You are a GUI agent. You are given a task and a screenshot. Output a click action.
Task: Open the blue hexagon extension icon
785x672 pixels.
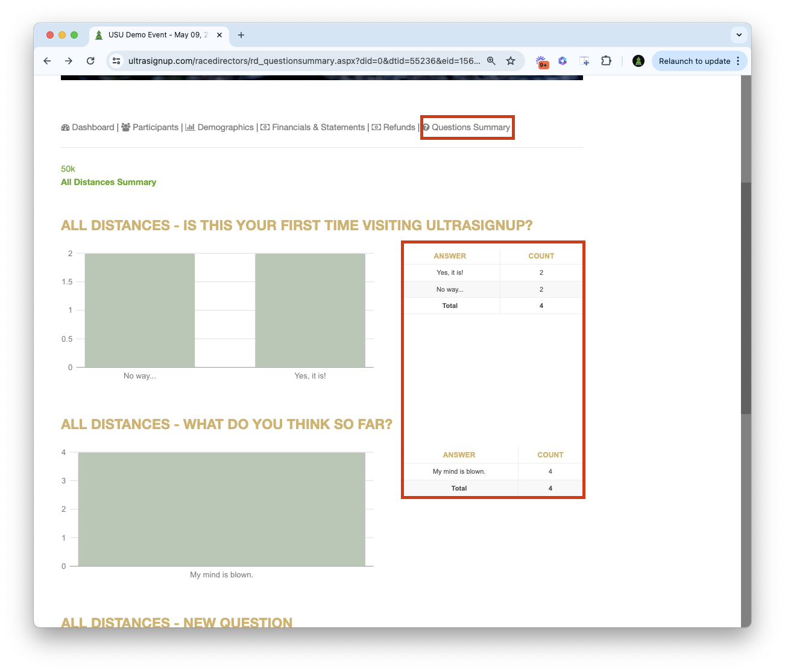(563, 61)
